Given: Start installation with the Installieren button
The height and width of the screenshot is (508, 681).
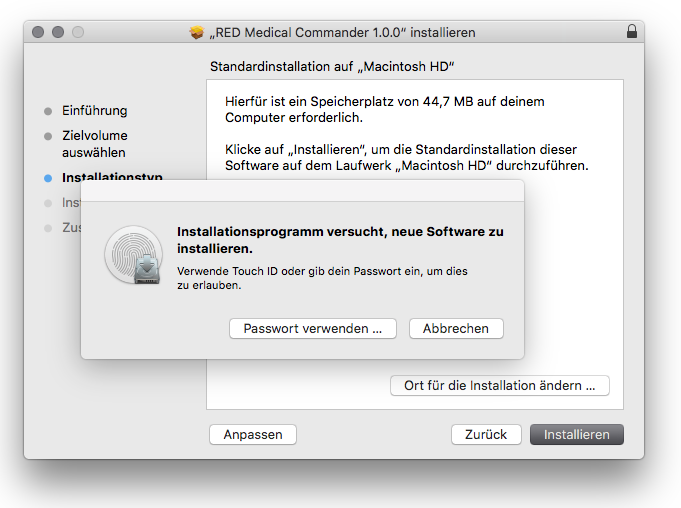Looking at the screenshot, I should [x=577, y=434].
